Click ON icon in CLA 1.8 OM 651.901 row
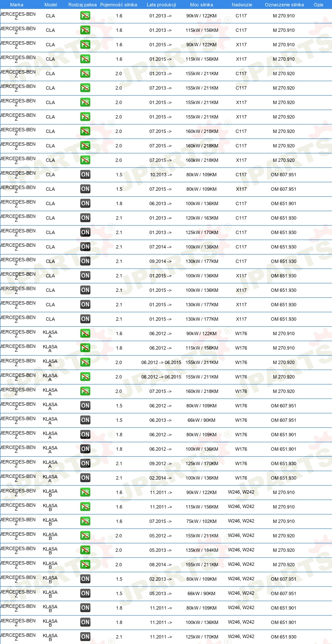This screenshot has height=644, width=332. pyautogui.click(x=85, y=203)
